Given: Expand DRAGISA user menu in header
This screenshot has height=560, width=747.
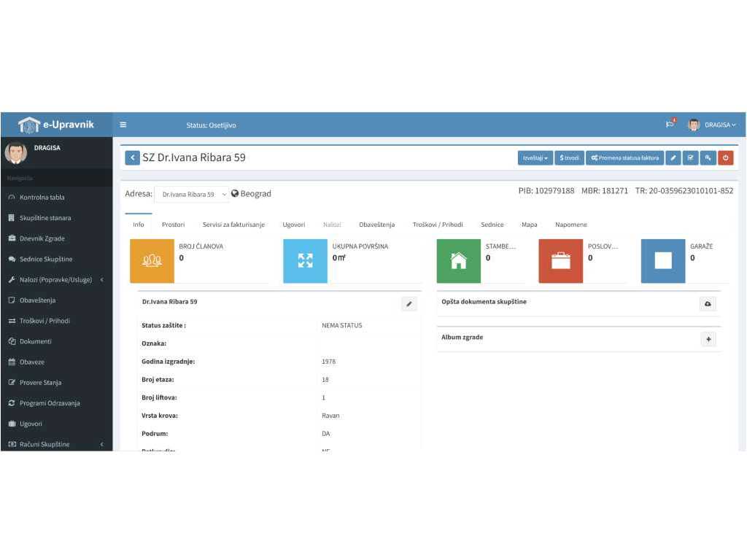Looking at the screenshot, I should (713, 125).
